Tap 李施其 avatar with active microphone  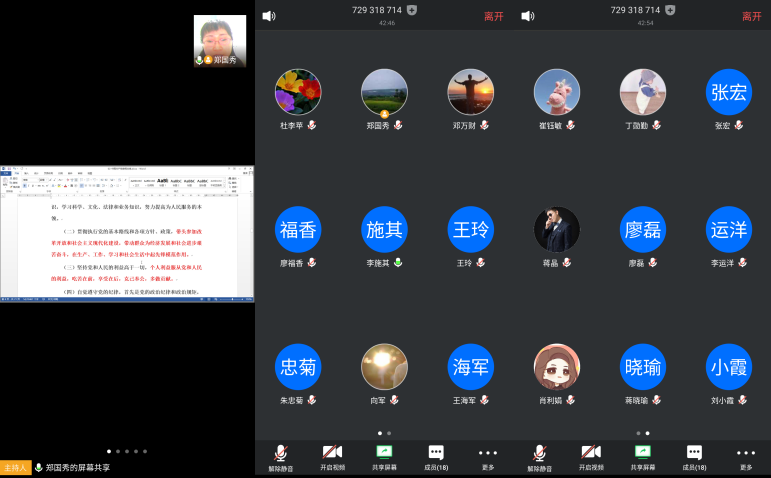pyautogui.click(x=384, y=230)
